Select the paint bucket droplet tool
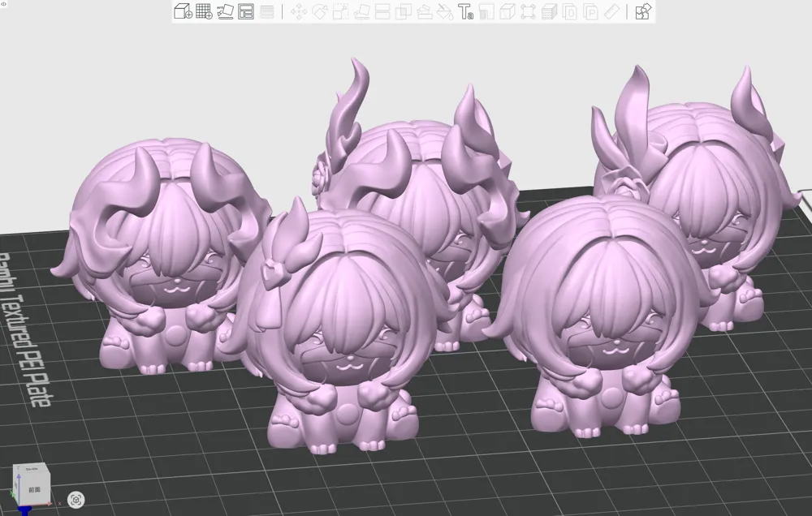 [x=445, y=11]
